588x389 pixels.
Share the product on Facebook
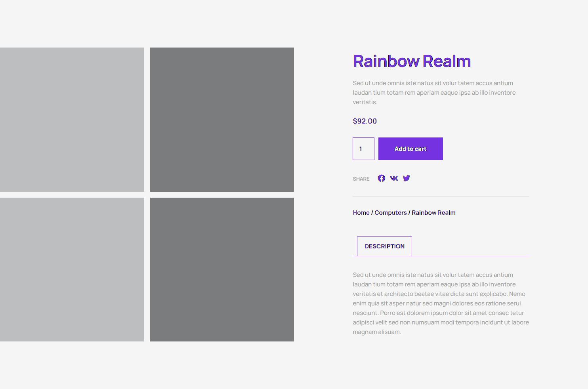381,178
